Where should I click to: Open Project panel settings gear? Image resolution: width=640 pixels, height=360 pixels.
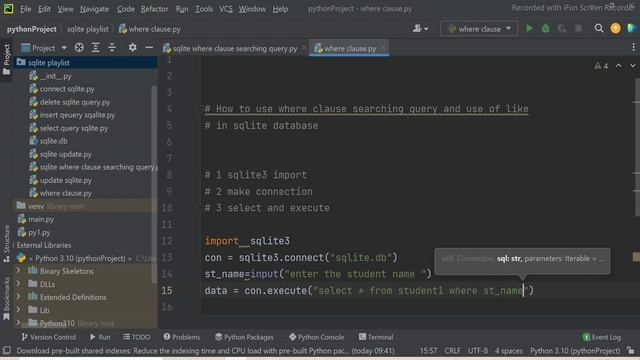132,48
